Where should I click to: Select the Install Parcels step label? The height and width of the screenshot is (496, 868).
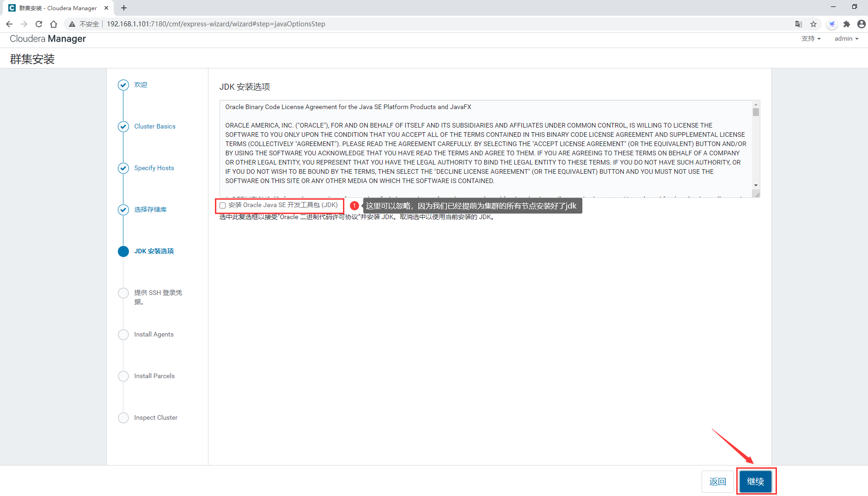point(154,376)
